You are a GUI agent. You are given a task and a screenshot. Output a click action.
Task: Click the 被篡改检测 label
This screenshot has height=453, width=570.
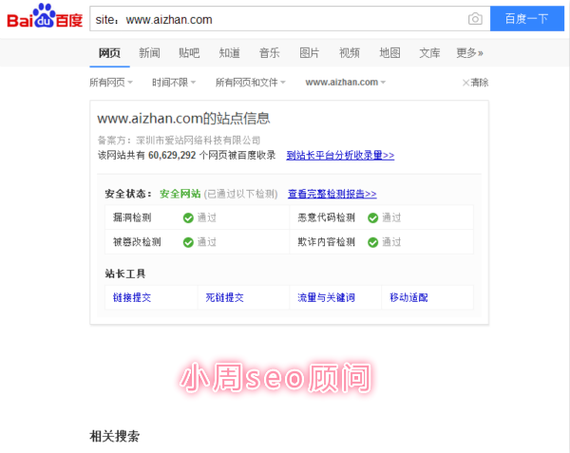coord(137,242)
